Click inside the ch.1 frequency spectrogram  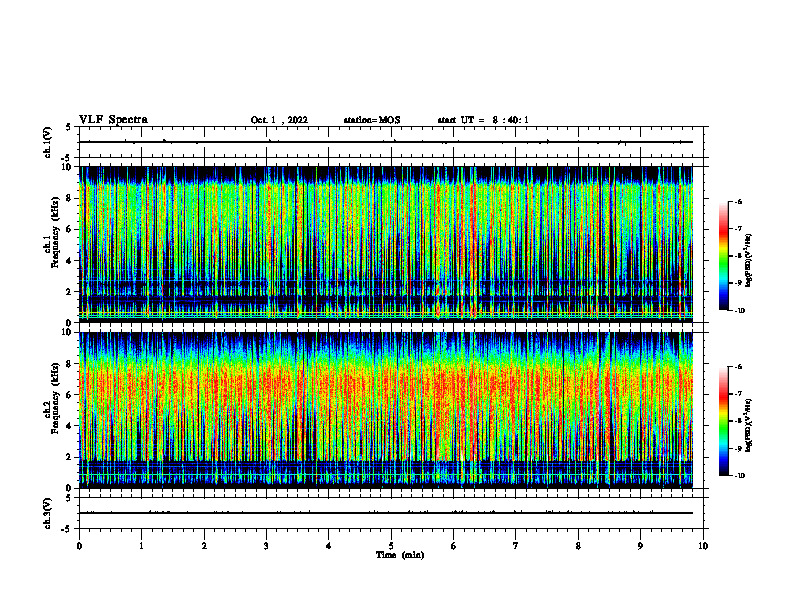386,244
